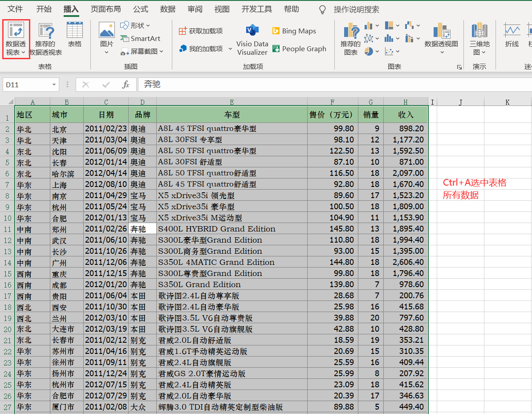Switch to the 公式 tab

[x=141, y=9]
